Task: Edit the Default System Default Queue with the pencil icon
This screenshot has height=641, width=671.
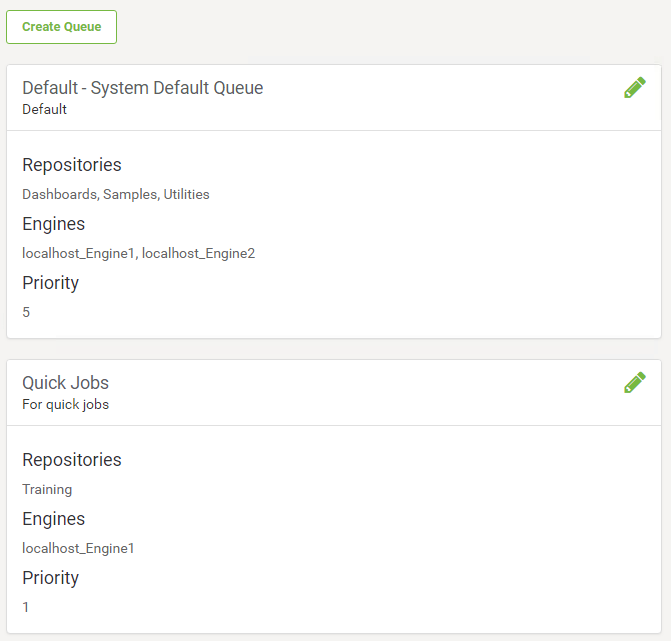Action: coord(635,87)
